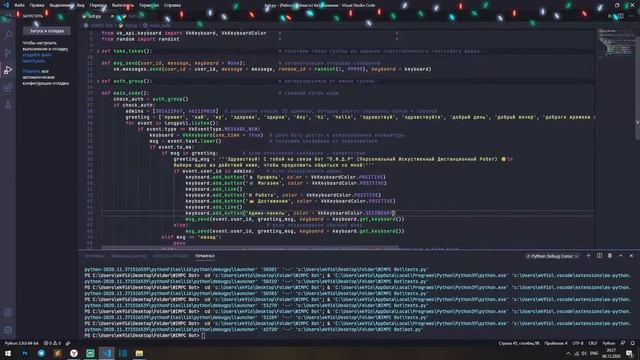This screenshot has height=360, width=640.
Task: Expand the folded take_token function
Action: 98,51
